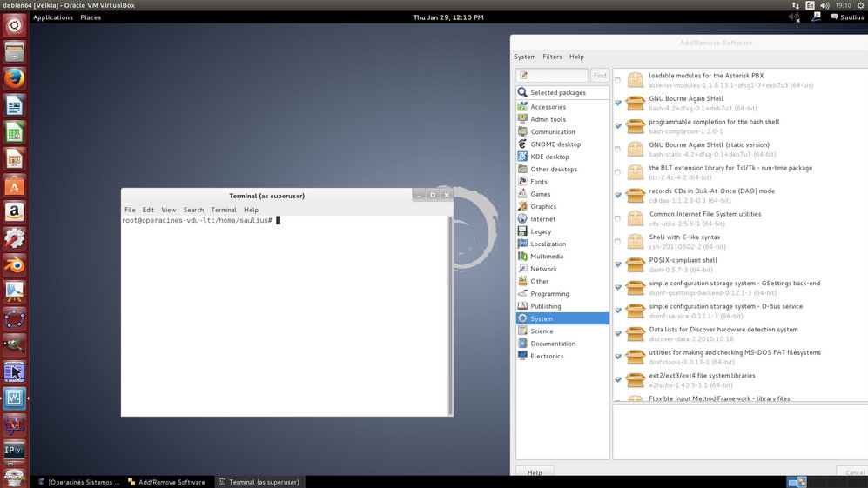
Task: Launch Blender from the dock
Action: (x=14, y=264)
